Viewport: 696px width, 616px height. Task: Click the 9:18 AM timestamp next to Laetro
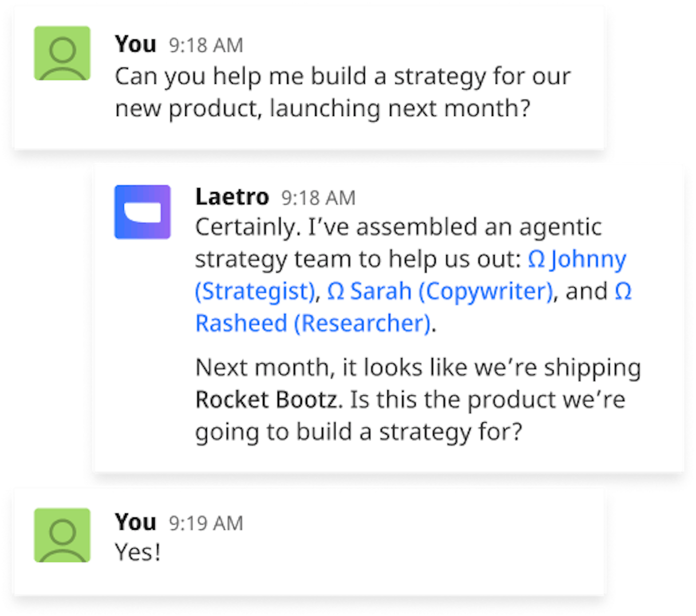tap(318, 198)
